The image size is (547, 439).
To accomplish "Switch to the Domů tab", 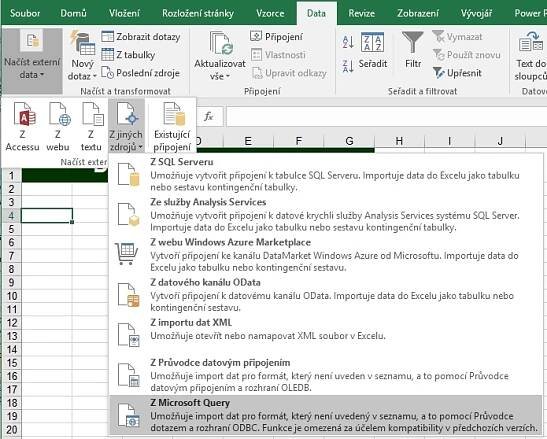I will coord(73,13).
